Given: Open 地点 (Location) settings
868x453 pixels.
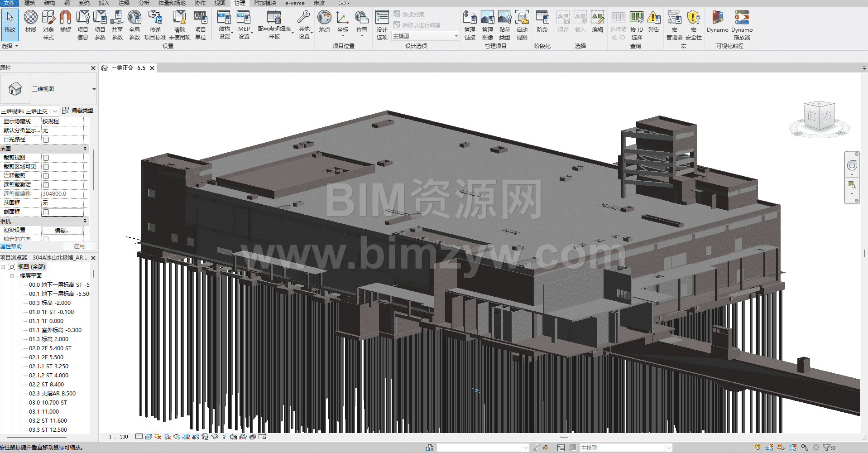Looking at the screenshot, I should pyautogui.click(x=324, y=22).
